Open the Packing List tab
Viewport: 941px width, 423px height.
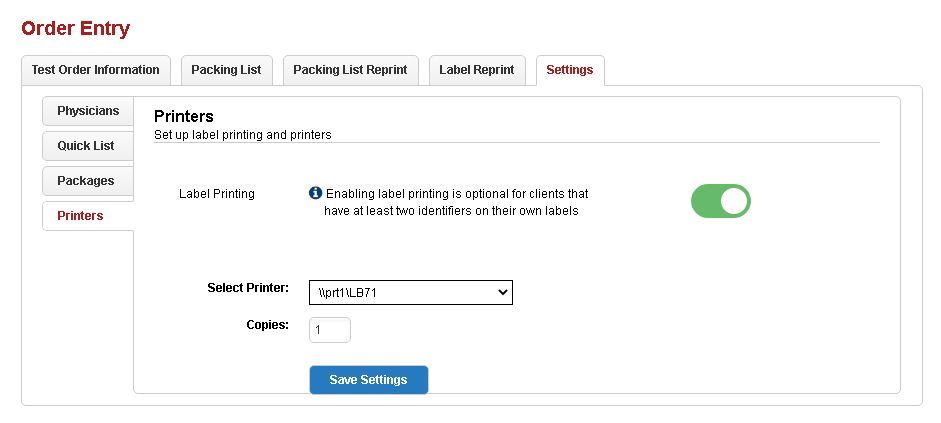click(226, 70)
